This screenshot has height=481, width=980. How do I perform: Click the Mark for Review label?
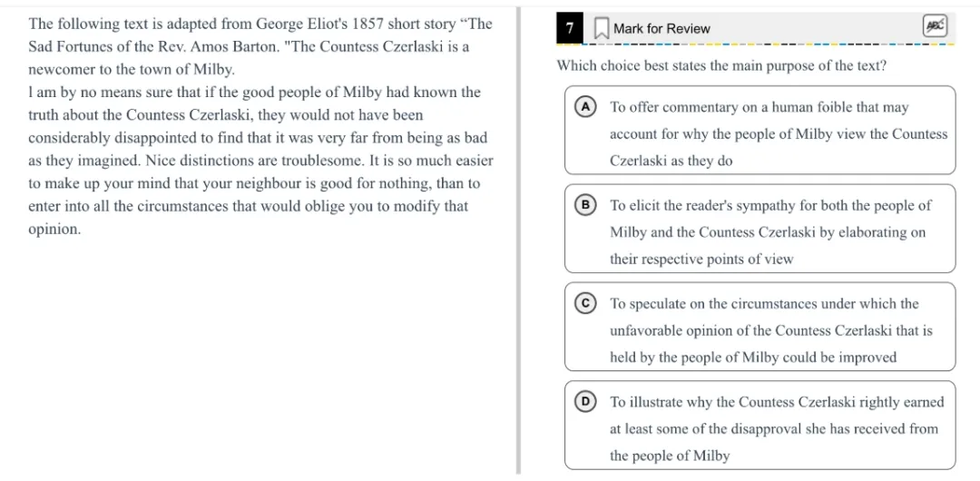(661, 29)
